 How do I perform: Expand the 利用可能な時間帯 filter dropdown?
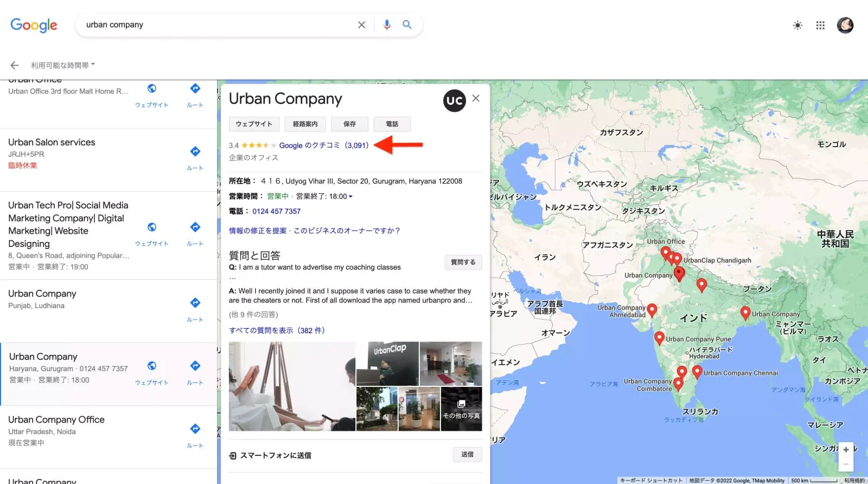pos(62,66)
